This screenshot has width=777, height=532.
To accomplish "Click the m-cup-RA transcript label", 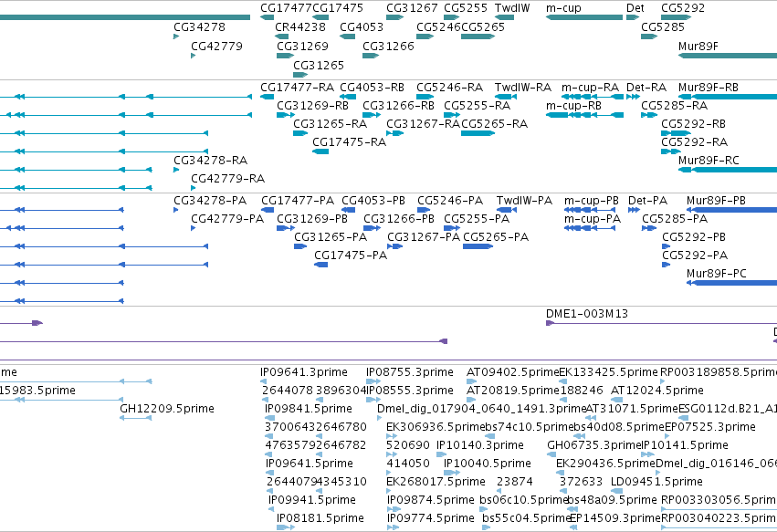I will [590, 88].
